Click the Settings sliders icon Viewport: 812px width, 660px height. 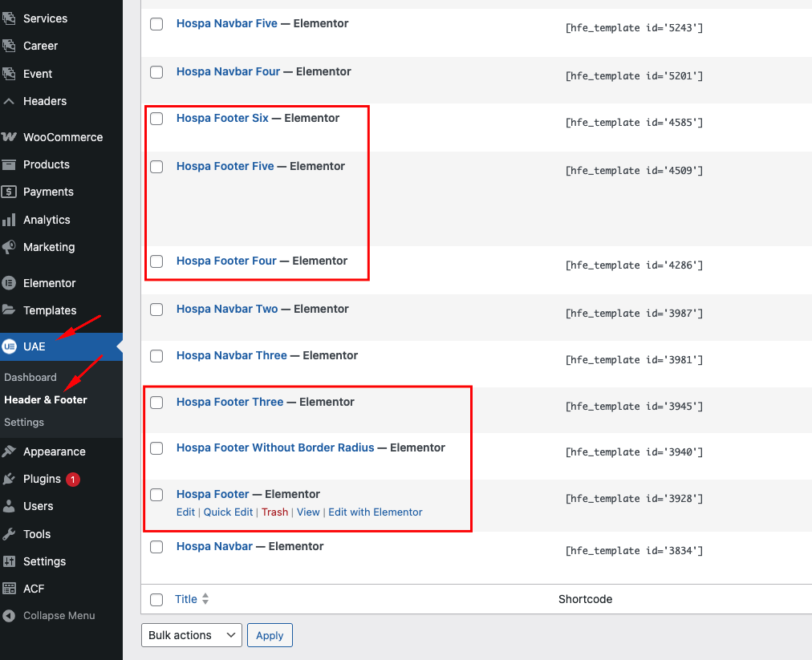(9, 561)
